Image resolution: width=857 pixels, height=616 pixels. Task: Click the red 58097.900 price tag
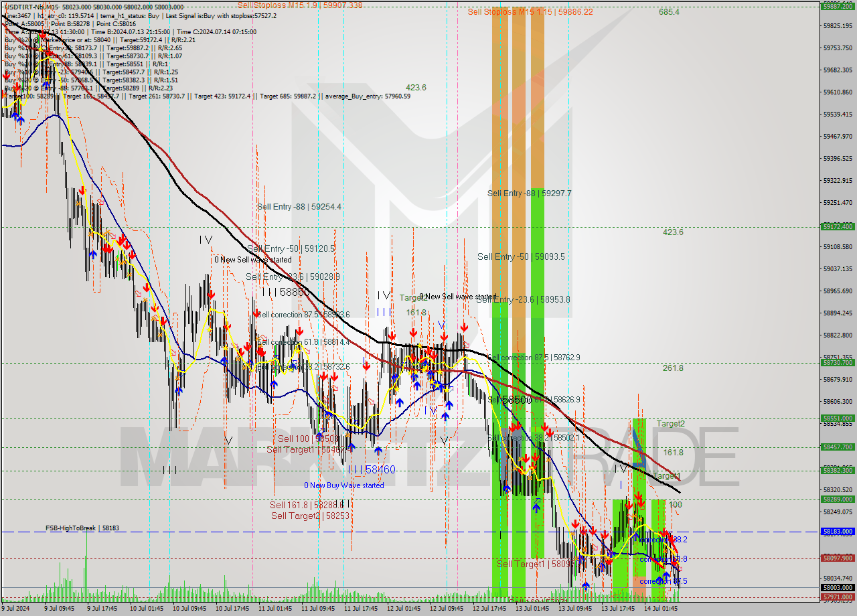point(838,558)
